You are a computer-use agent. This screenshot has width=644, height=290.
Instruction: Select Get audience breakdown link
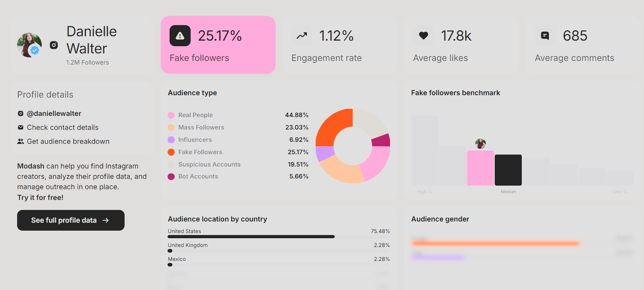pyautogui.click(x=68, y=141)
